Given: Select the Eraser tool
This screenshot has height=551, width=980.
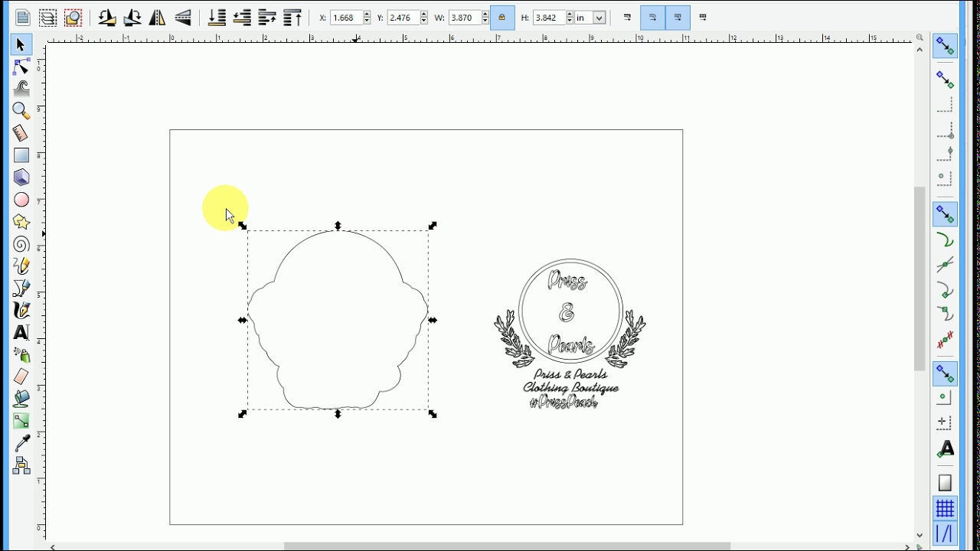Looking at the screenshot, I should pyautogui.click(x=21, y=377).
